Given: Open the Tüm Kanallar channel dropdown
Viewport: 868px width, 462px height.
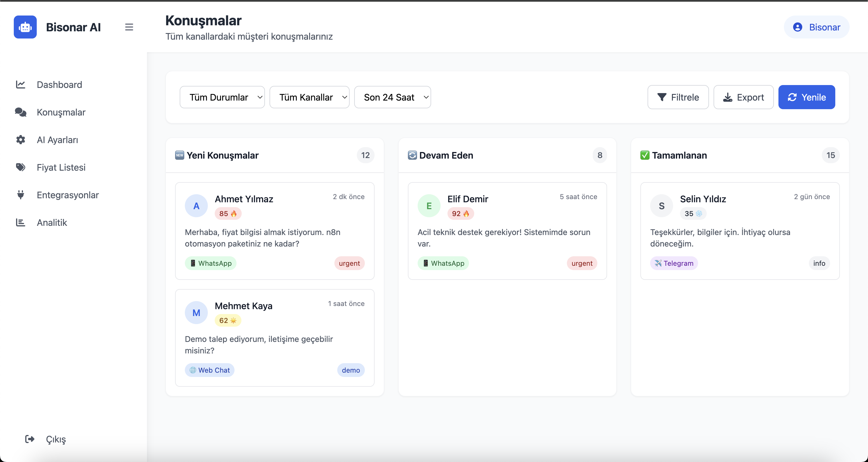Looking at the screenshot, I should click(x=309, y=97).
